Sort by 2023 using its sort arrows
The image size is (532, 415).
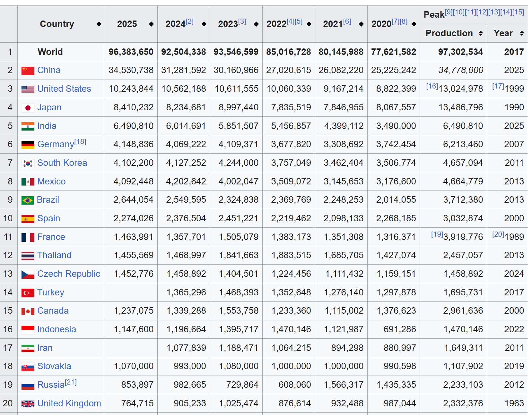point(256,24)
